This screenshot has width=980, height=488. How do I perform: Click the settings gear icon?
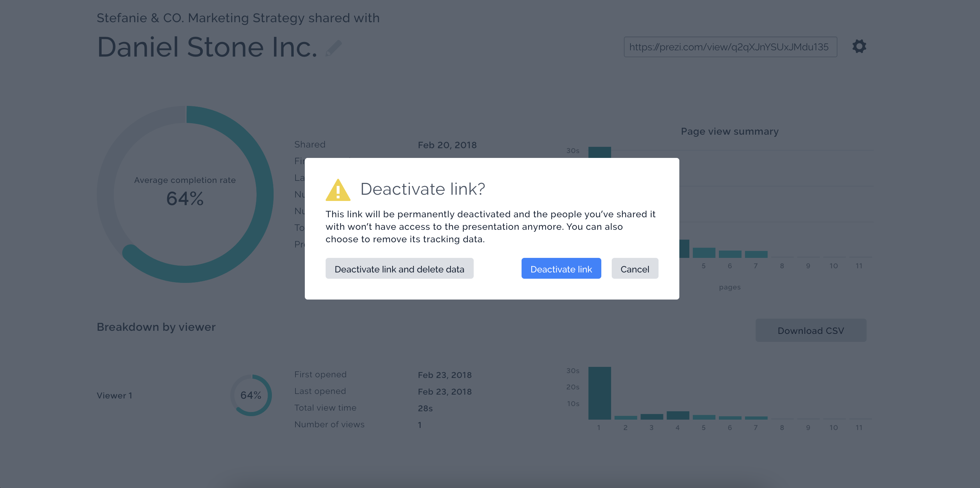859,47
